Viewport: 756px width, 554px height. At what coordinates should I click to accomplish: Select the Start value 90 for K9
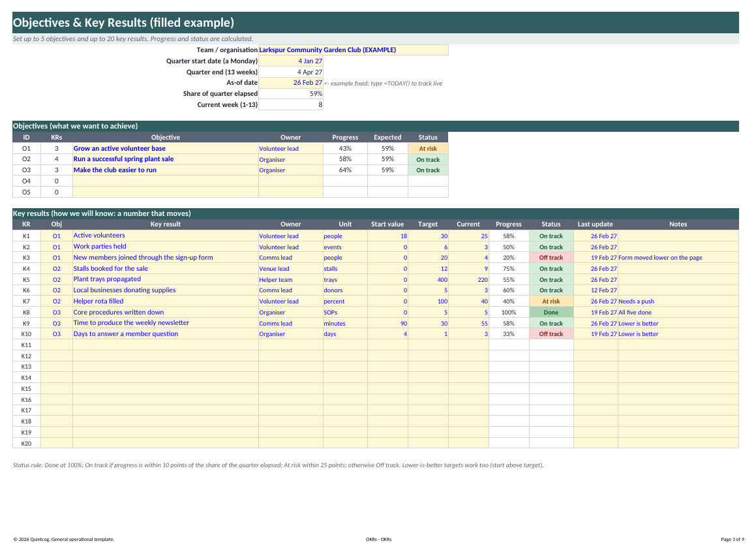(x=387, y=323)
